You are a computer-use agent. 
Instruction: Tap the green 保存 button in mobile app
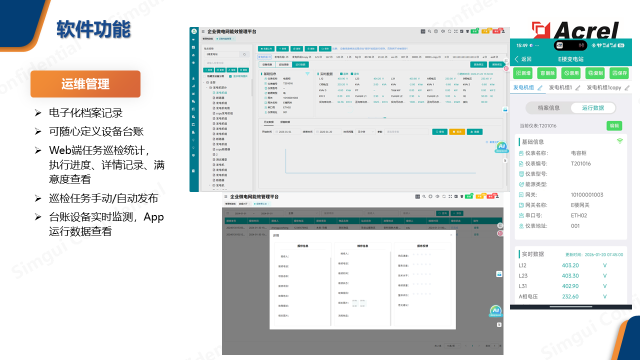point(619,73)
